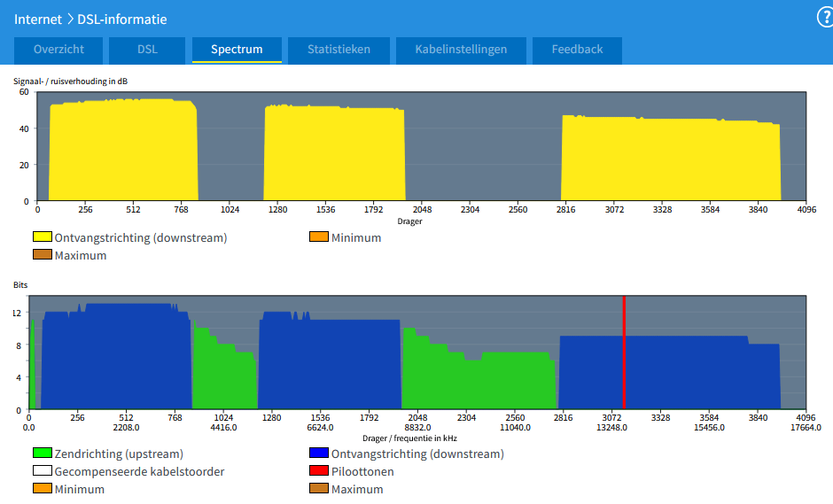This screenshot has height=504, width=833.
Task: Click the Internet breadcrumb link
Action: (38, 19)
